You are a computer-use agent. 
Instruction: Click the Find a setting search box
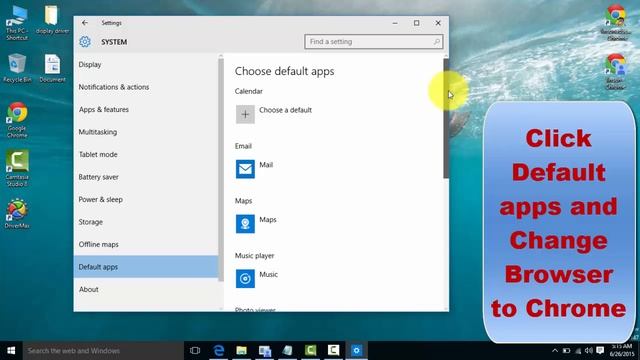[373, 42]
